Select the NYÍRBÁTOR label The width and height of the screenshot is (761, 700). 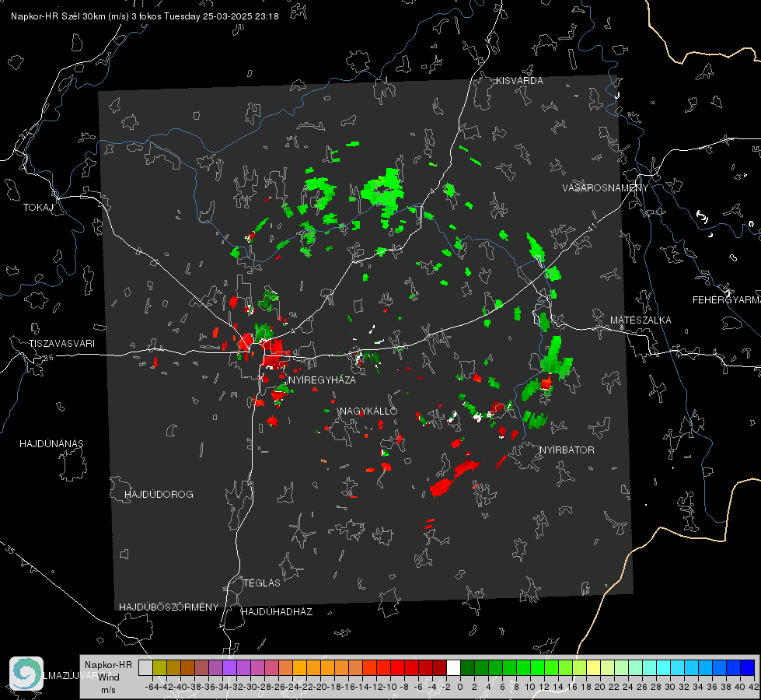[567, 450]
